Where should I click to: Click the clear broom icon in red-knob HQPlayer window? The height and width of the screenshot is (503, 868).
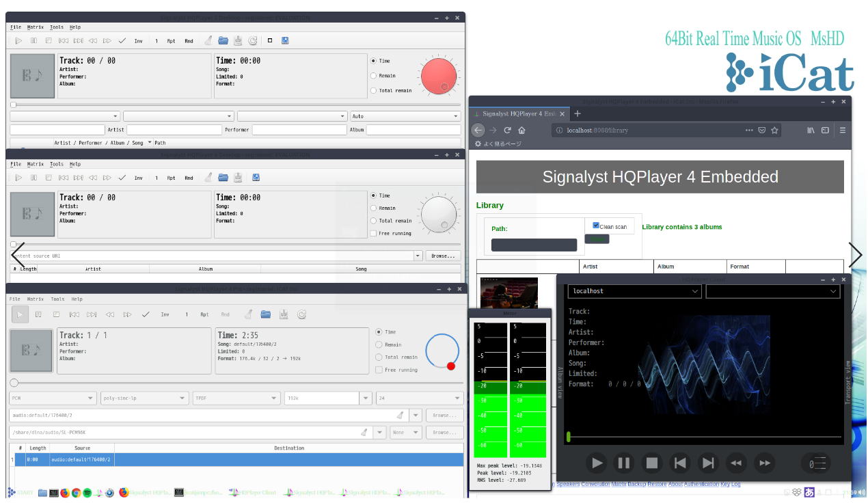[208, 41]
